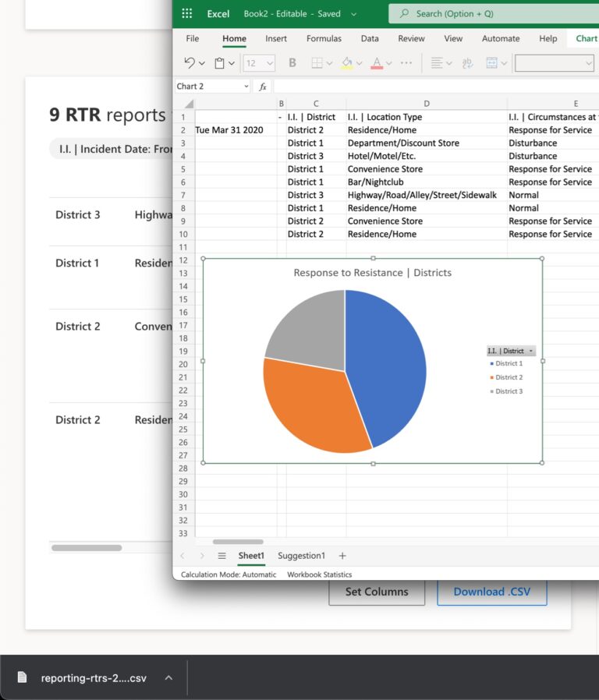Expand options for the downloaded reporting-rtrs CSV file

pos(168,678)
